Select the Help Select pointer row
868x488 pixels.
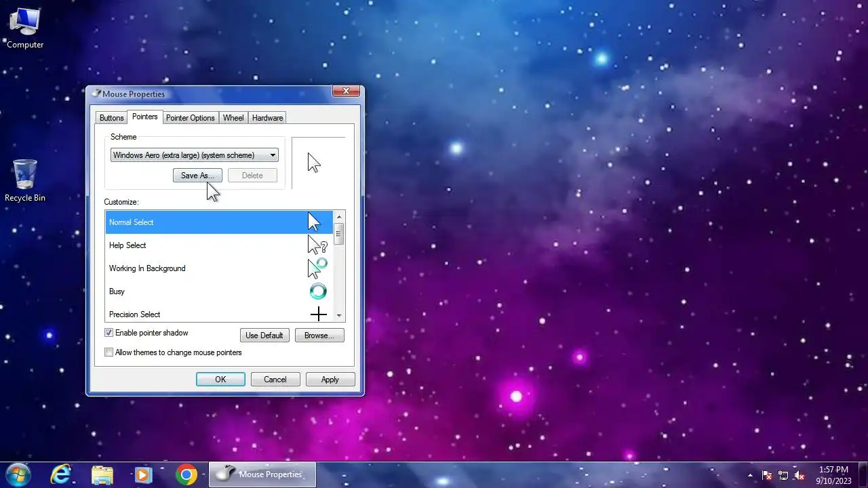pyautogui.click(x=219, y=245)
